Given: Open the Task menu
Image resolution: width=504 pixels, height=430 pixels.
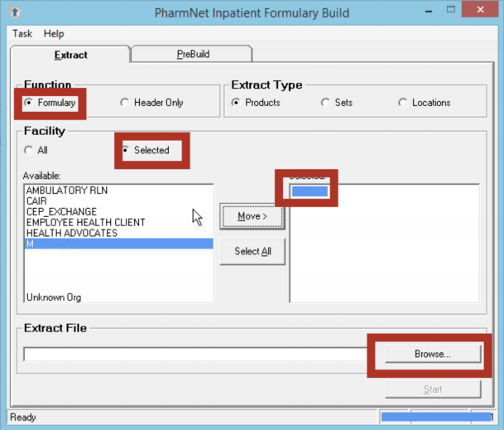Looking at the screenshot, I should tap(22, 34).
